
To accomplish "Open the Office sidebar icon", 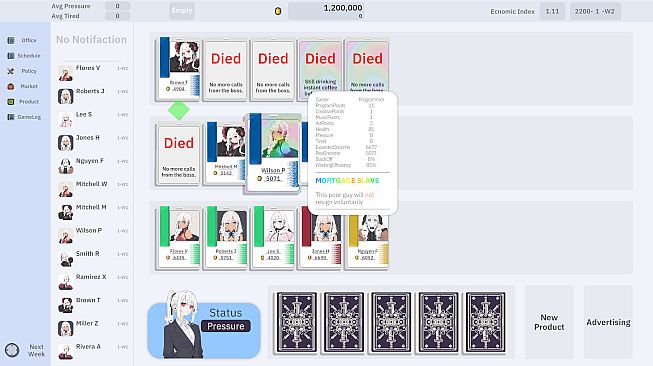I will pos(11,40).
